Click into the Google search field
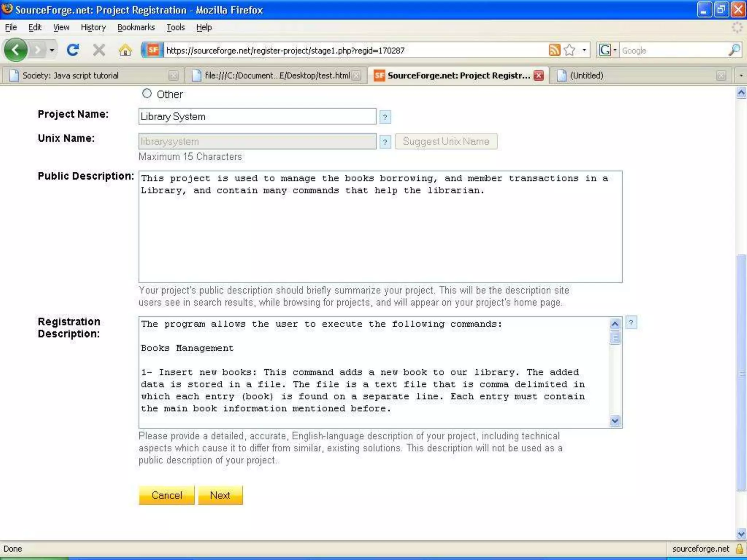The image size is (747, 560). pyautogui.click(x=673, y=50)
